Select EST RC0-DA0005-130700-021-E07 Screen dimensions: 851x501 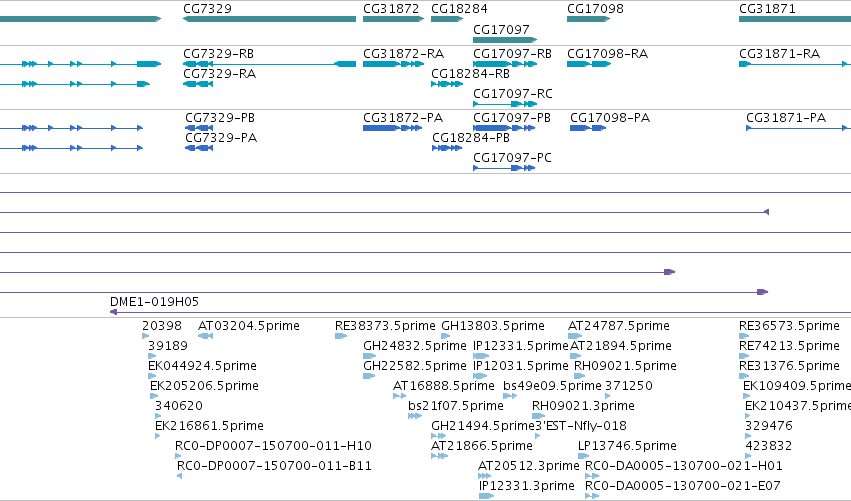[x=592, y=496]
